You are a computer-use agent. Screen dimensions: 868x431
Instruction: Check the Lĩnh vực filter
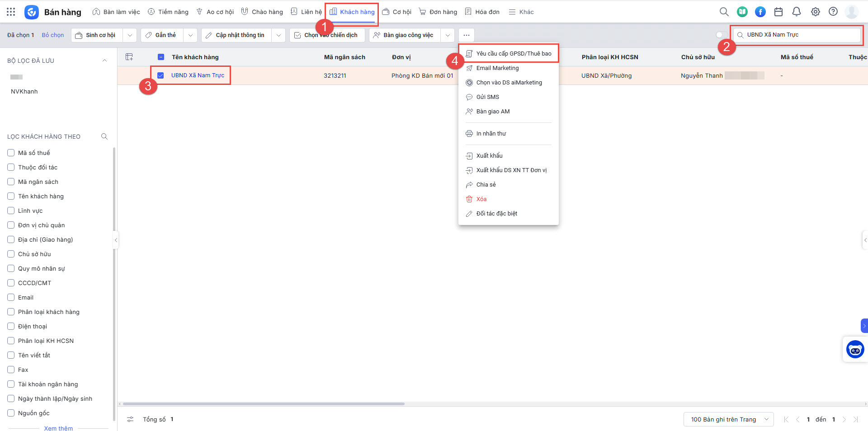(x=11, y=211)
